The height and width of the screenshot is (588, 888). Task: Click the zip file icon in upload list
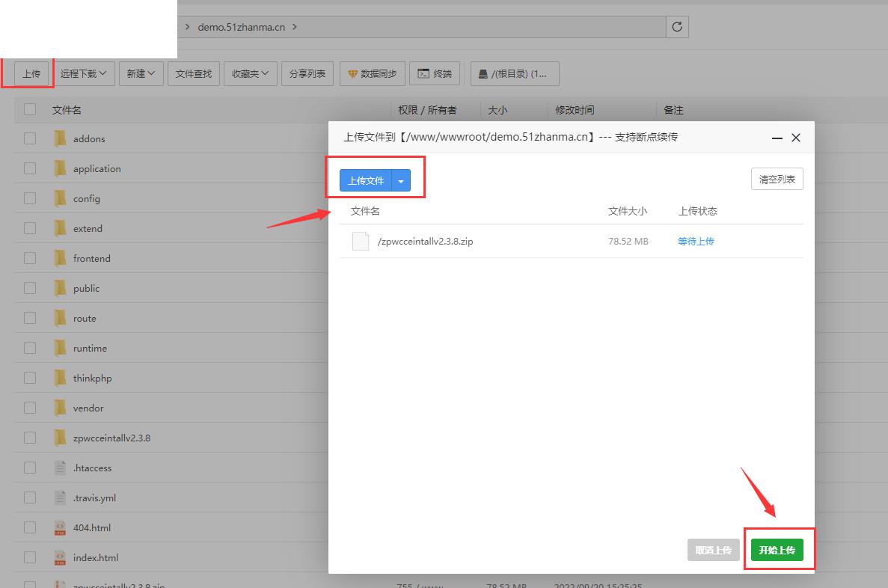click(361, 241)
